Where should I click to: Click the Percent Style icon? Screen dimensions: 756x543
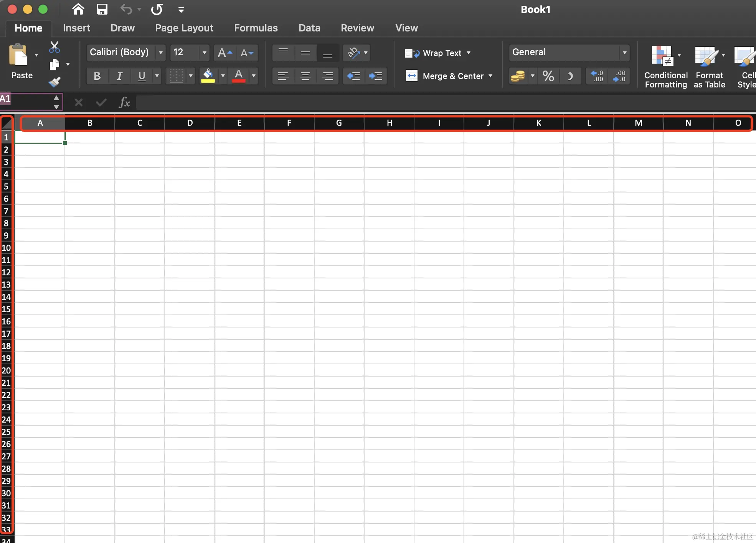[x=548, y=76]
